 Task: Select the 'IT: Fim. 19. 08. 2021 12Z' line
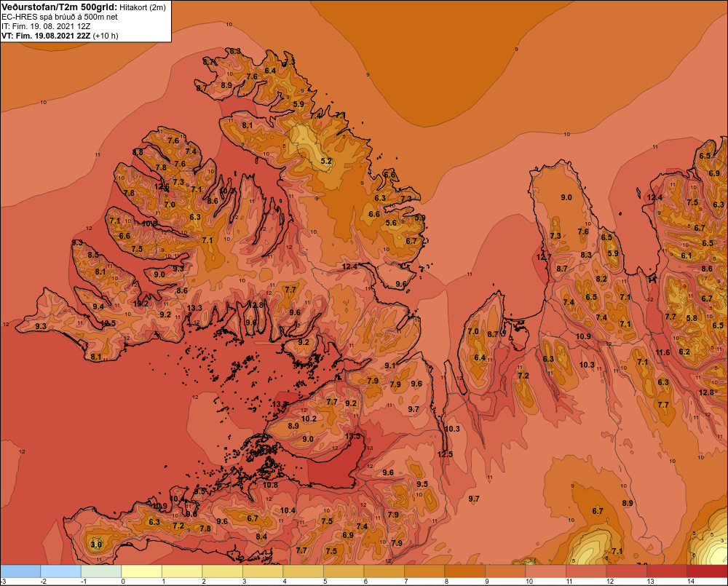tap(46, 26)
